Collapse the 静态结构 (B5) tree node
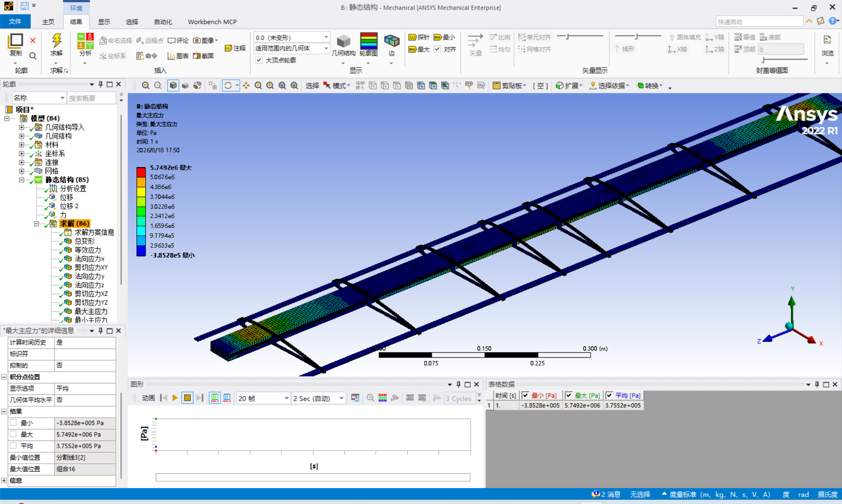Viewport: 842px width, 504px height. [x=21, y=180]
